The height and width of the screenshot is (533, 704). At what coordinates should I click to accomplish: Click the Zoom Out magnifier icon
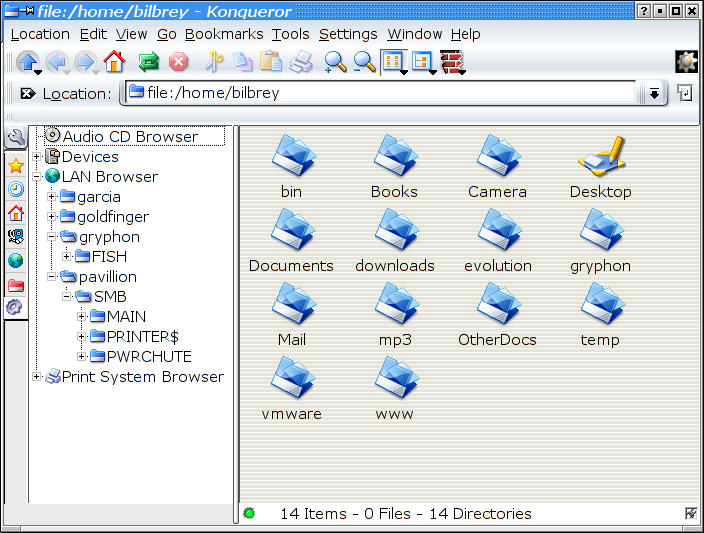tap(364, 62)
